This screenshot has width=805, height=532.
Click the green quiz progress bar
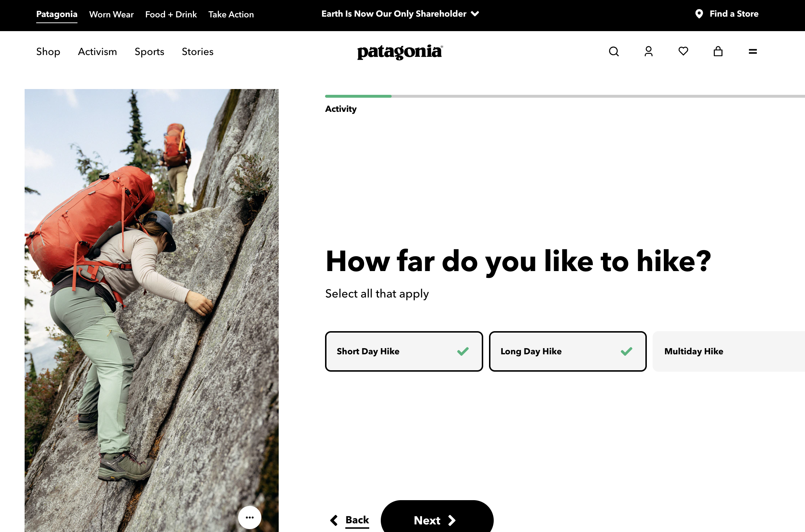coord(358,96)
